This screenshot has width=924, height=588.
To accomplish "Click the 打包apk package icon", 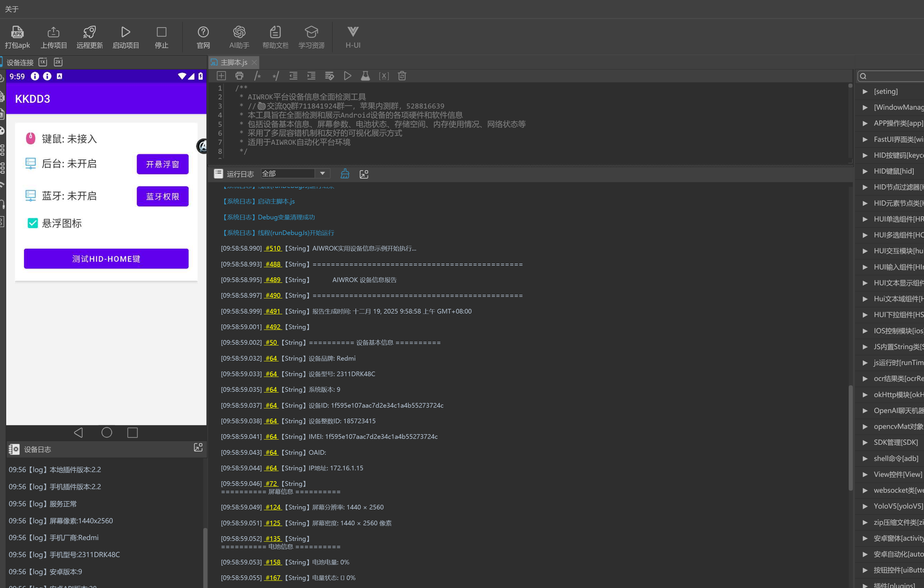I will [x=17, y=32].
